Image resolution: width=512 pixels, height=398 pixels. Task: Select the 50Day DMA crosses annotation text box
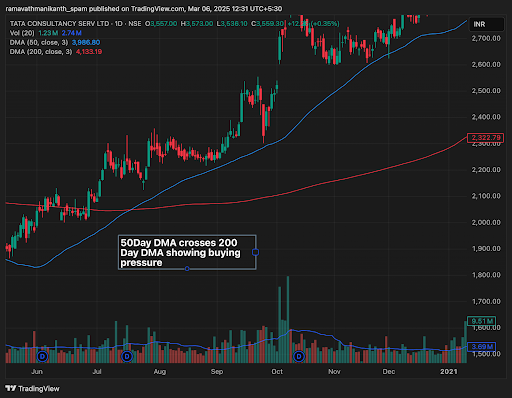click(187, 252)
